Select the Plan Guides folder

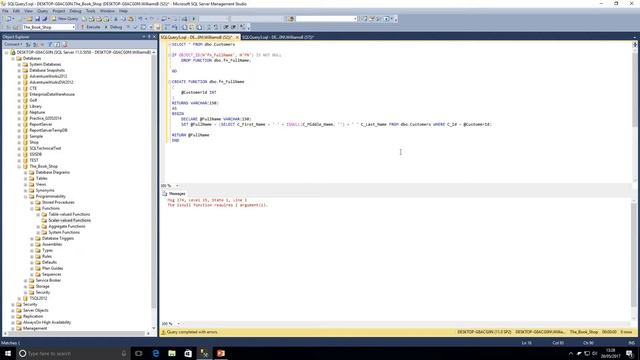click(x=52, y=269)
